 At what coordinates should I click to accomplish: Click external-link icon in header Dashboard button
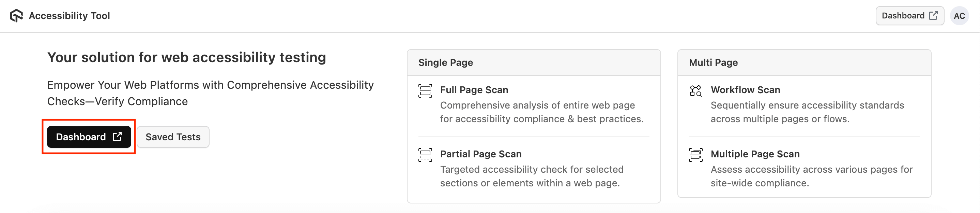(x=933, y=15)
